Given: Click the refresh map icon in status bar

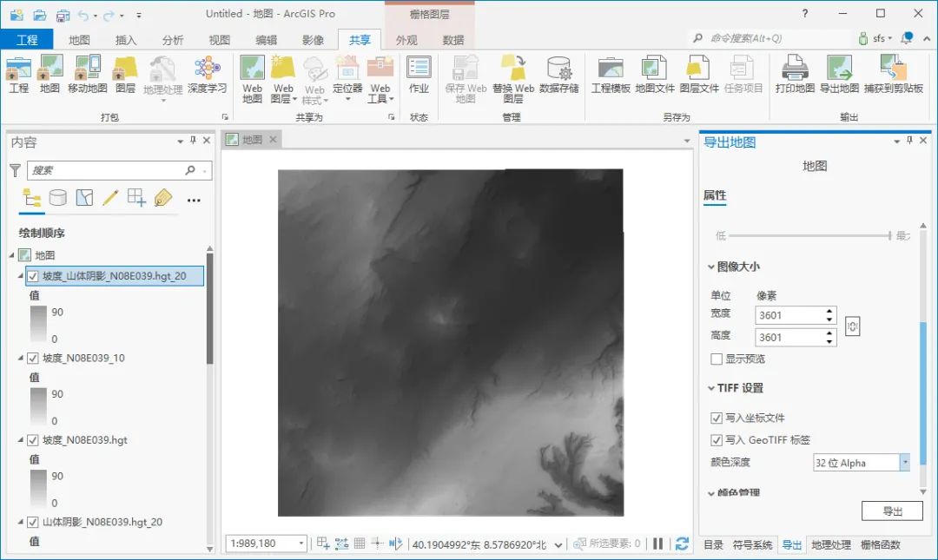Looking at the screenshot, I should (x=682, y=544).
